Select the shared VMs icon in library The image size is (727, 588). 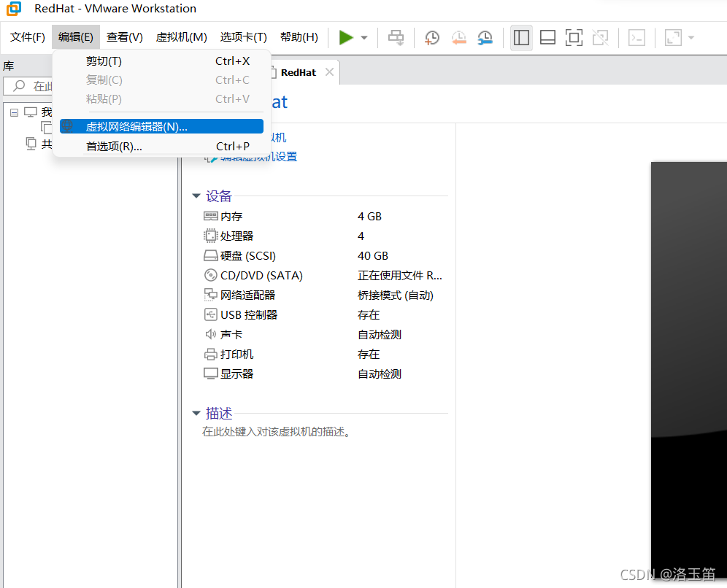click(31, 144)
